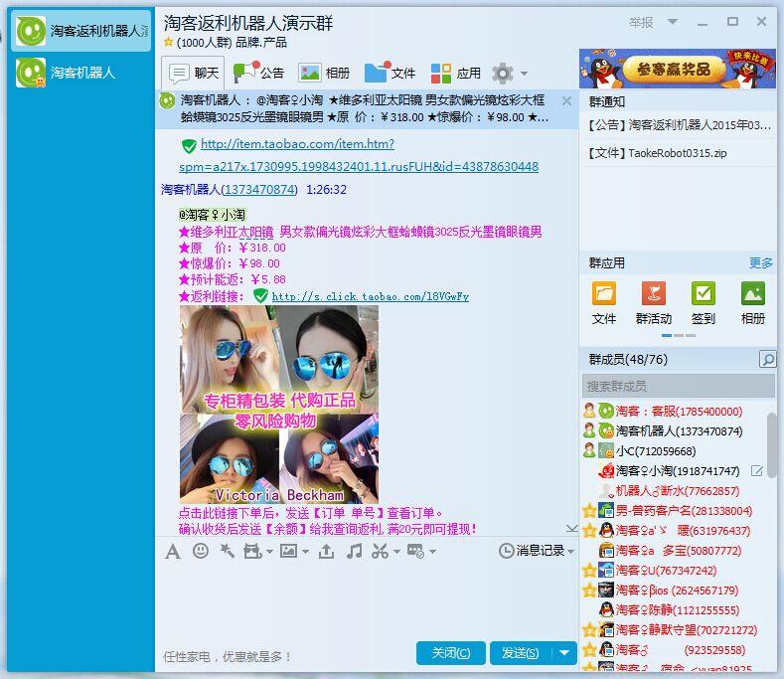
Task: Expand the settings gear dropdown arrow
Action: 524,74
